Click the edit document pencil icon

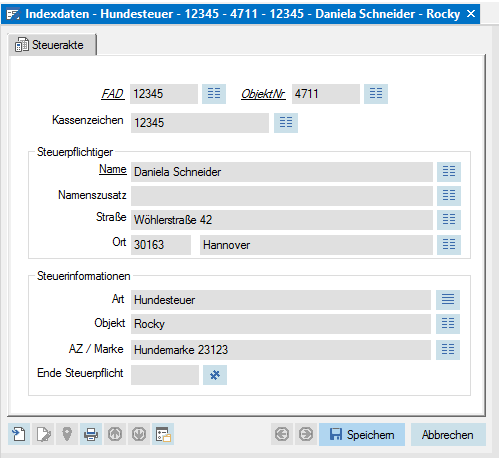point(43,434)
